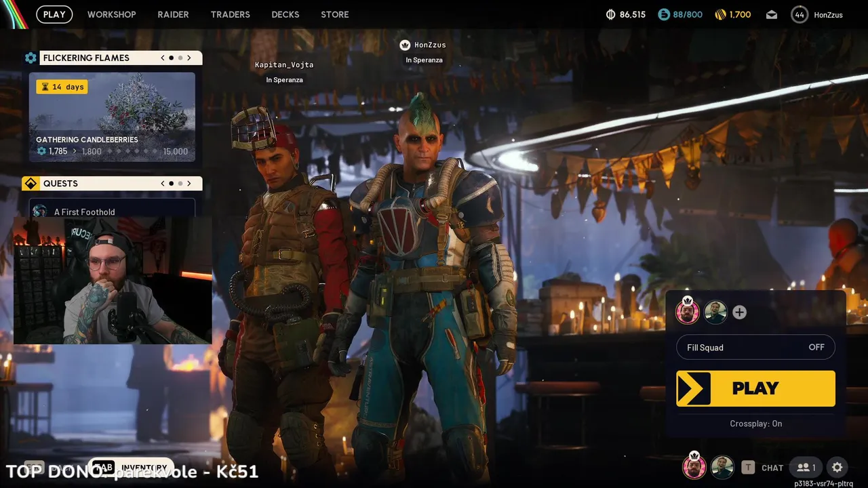Click the Flickering Flames header title
Screen dimensions: 868x488
[x=86, y=58]
